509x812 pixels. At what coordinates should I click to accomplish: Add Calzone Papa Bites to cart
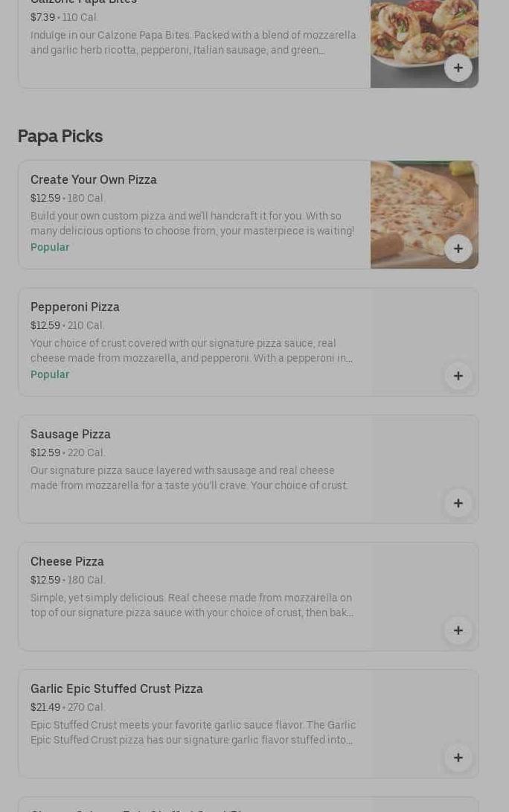coord(458,68)
